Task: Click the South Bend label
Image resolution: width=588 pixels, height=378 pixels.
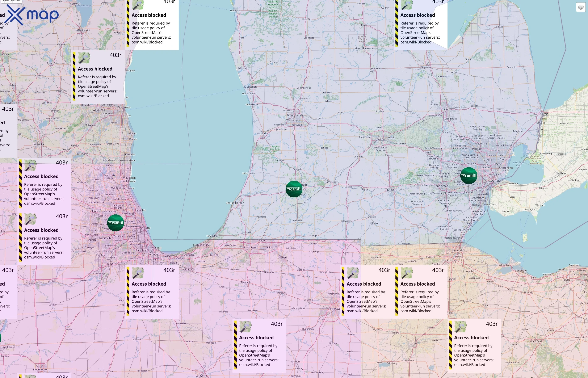Action: coord(250,247)
